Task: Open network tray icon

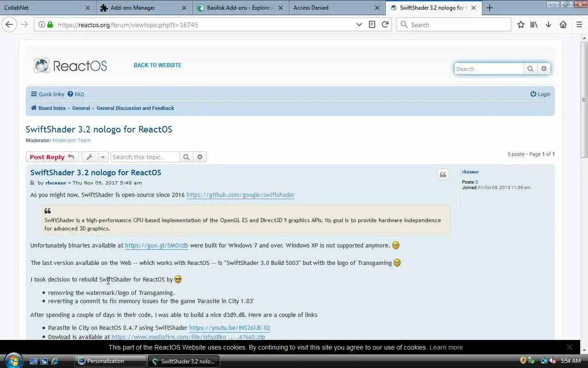Action: (x=544, y=361)
